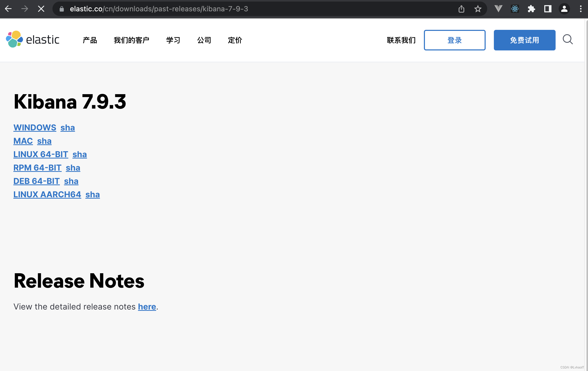Viewport: 588px width, 371px height.
Task: Download the MAC package
Action: click(23, 141)
